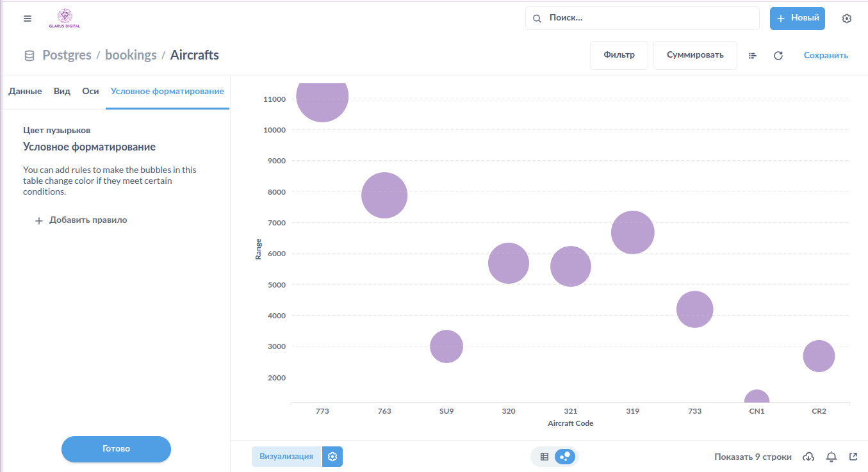Download the full results
868x472 pixels.
808,457
